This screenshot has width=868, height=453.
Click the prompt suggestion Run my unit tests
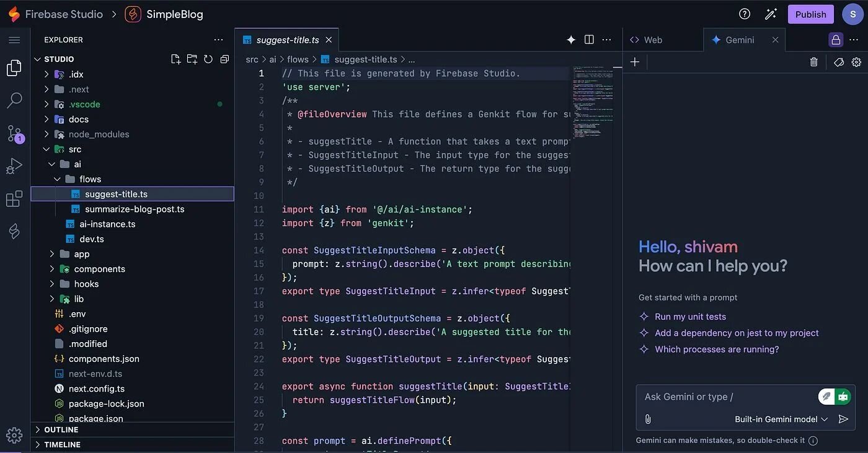[x=689, y=316]
